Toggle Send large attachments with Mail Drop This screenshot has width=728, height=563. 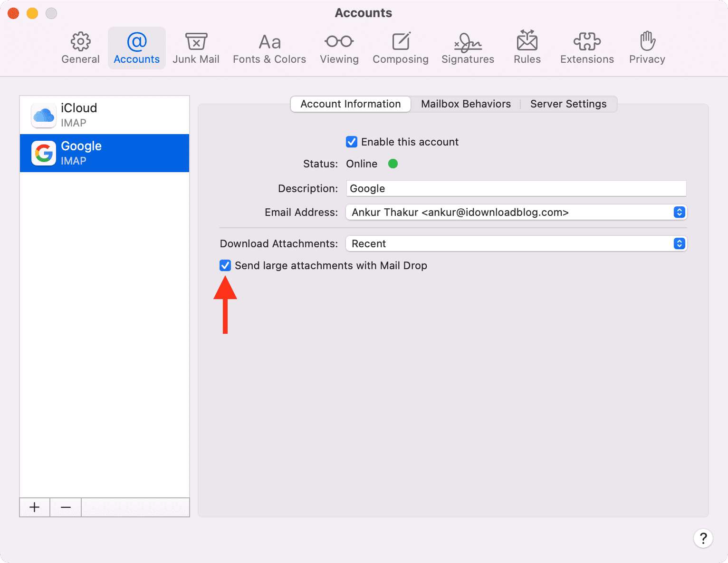point(225,265)
